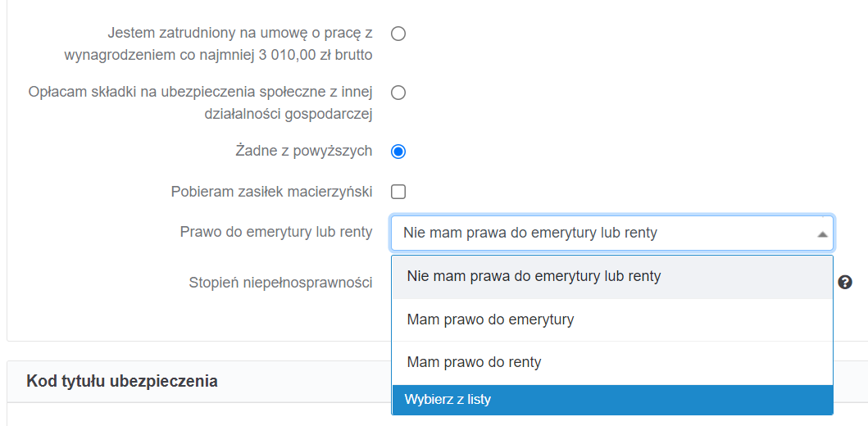Pick 'Nie mam prawa do emerytury lub renty' option
This screenshot has width=868, height=426.
tap(611, 276)
